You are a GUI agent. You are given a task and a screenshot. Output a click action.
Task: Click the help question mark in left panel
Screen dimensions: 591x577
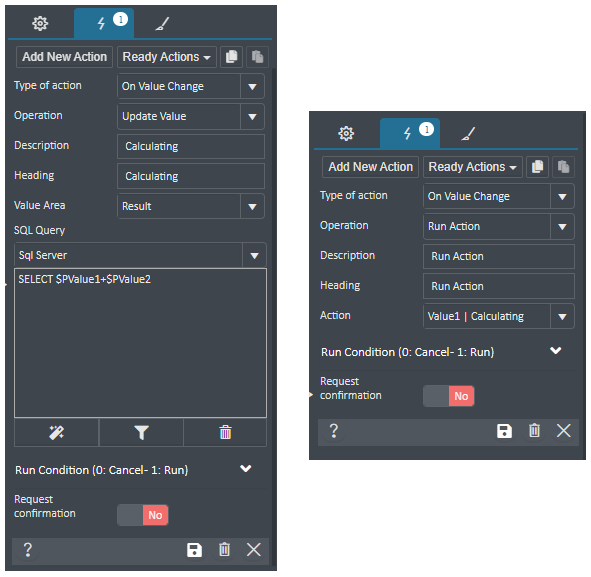click(x=28, y=550)
